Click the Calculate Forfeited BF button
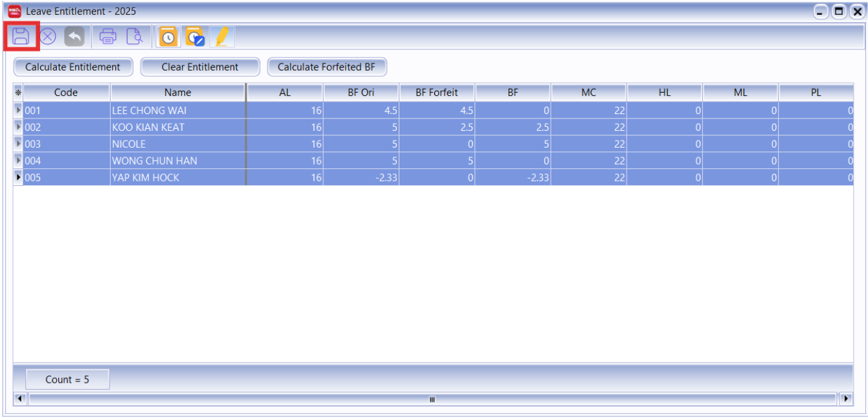 tap(327, 67)
